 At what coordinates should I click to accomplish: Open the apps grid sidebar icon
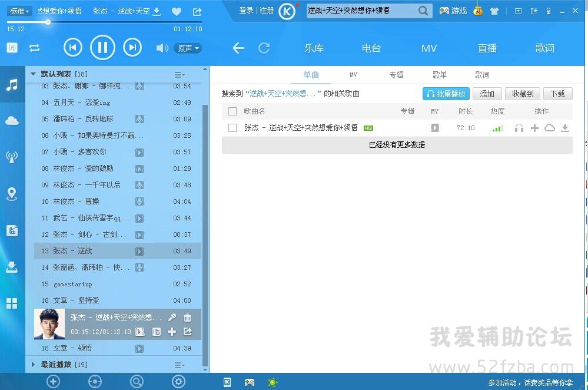pyautogui.click(x=12, y=303)
